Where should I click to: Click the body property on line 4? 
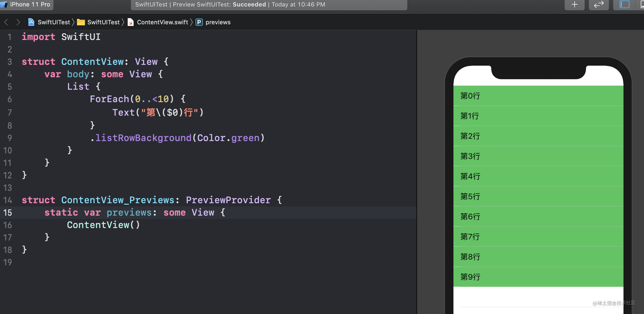click(x=78, y=74)
